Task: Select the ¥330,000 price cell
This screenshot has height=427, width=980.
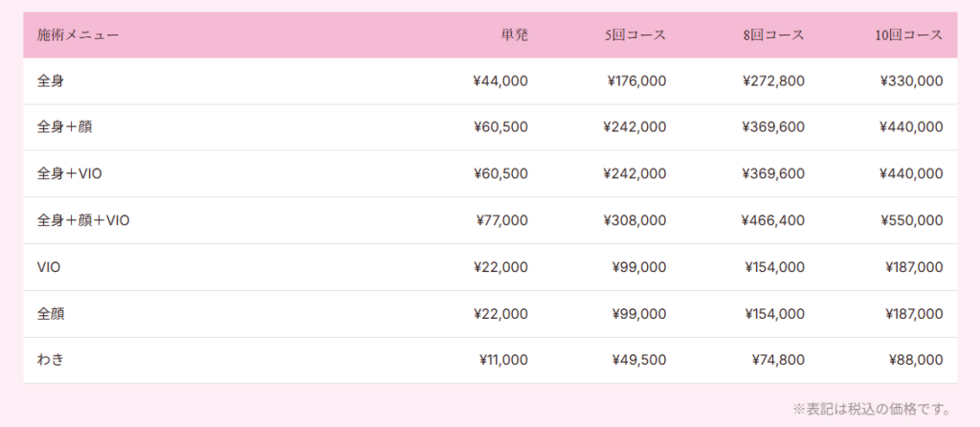Action: point(911,81)
